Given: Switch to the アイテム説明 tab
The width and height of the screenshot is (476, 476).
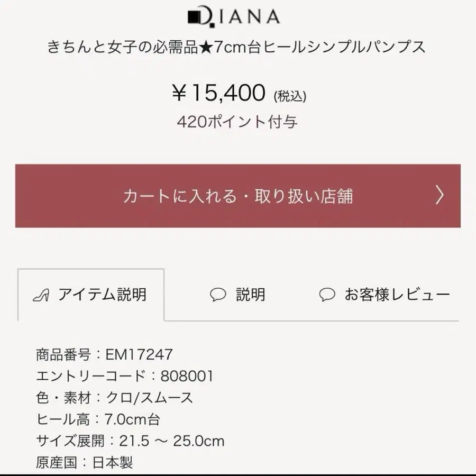Looking at the screenshot, I should (91, 295).
